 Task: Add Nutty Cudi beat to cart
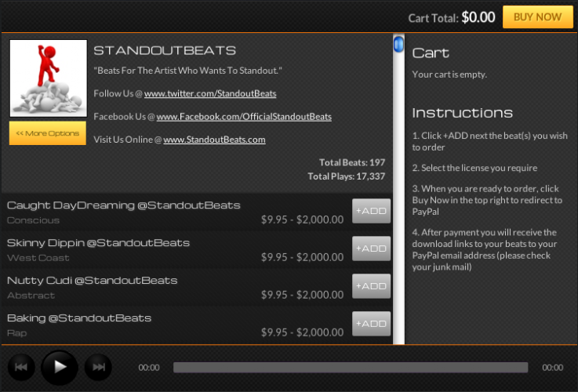pyautogui.click(x=371, y=286)
